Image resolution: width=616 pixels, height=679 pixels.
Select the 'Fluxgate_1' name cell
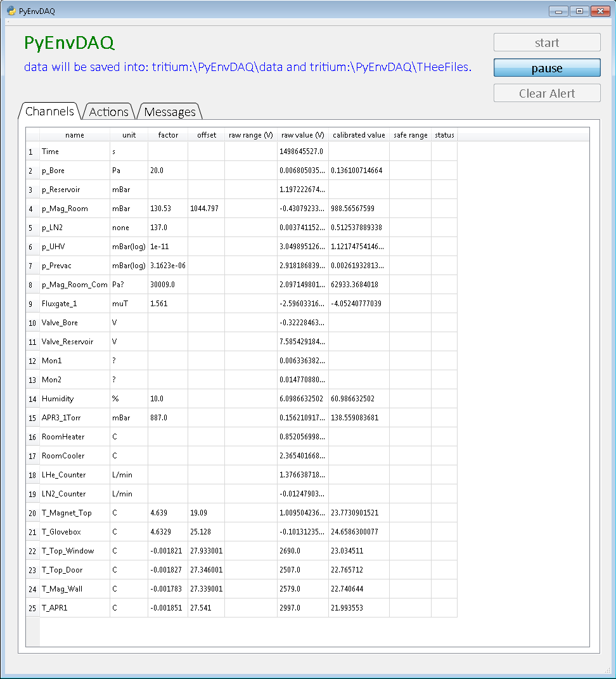(x=75, y=304)
